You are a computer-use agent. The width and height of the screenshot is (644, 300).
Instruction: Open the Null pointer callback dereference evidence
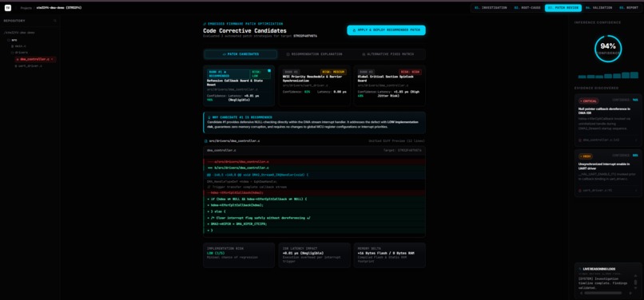pyautogui.click(x=608, y=120)
